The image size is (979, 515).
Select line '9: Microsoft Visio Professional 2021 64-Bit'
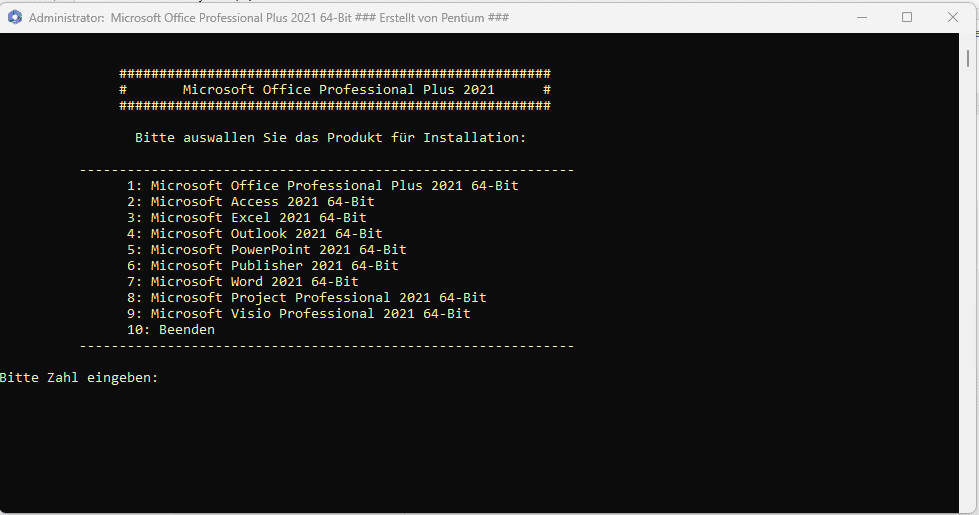point(298,313)
